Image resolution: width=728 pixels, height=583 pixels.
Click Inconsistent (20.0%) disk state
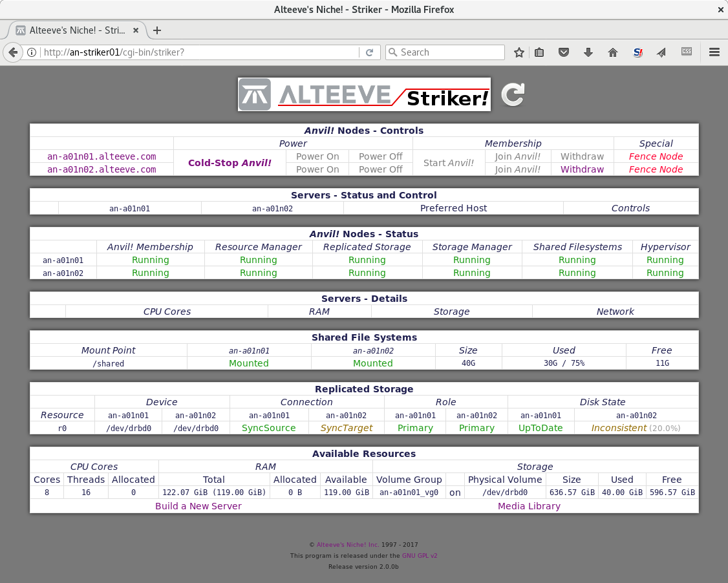[636, 428]
